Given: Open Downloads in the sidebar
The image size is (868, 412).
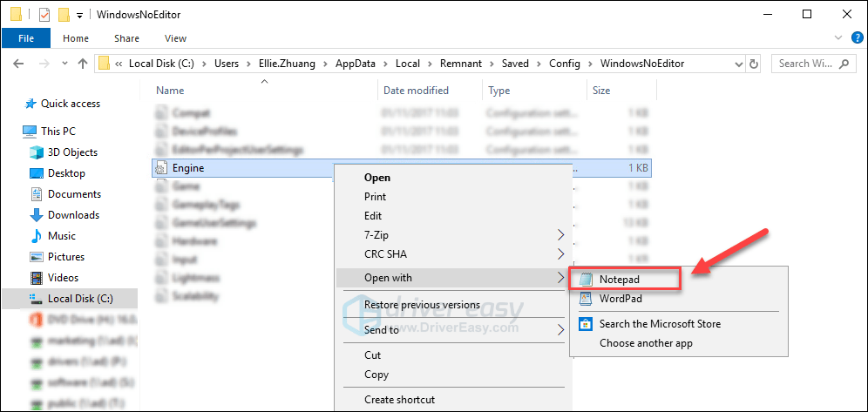Looking at the screenshot, I should tap(73, 215).
